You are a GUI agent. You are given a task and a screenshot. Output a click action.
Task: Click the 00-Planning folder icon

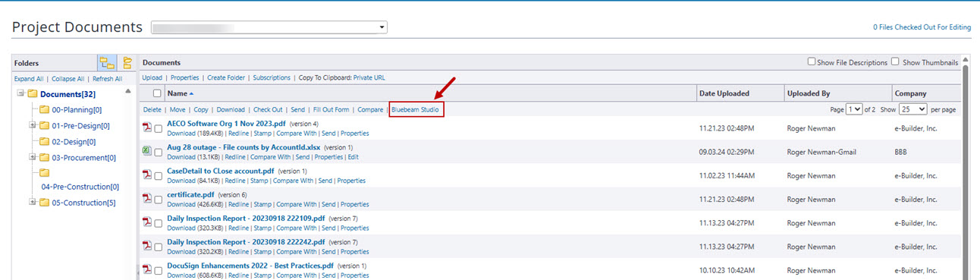[x=44, y=110]
